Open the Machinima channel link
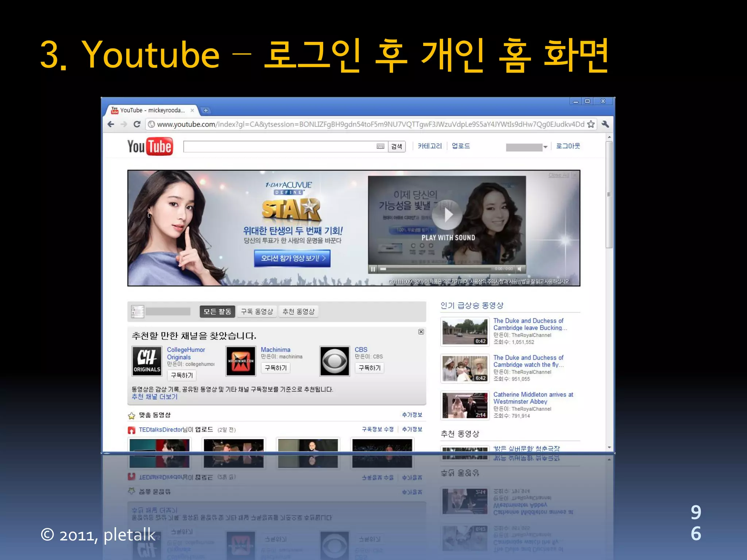 [276, 350]
